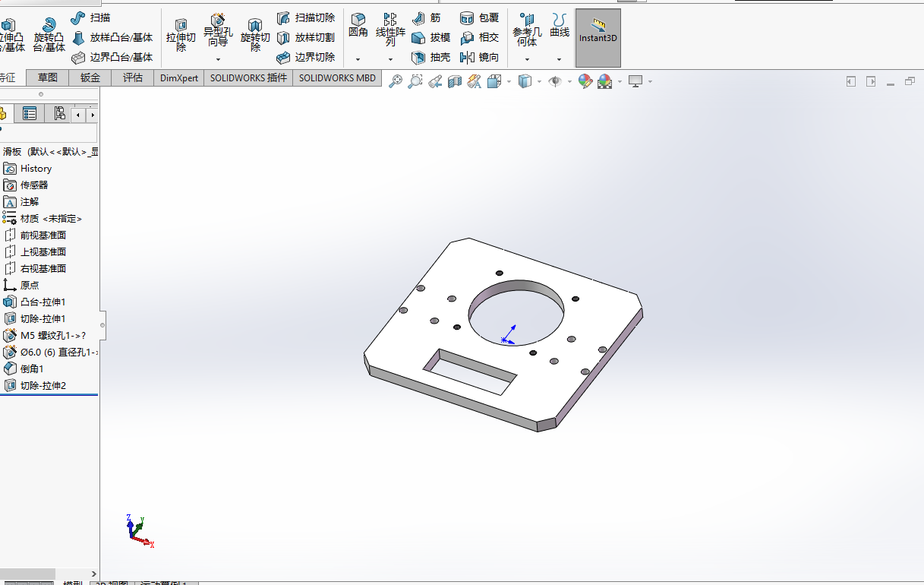This screenshot has width=924, height=585.
Task: Click right arrow of panel tab scroller
Action: pos(92,115)
